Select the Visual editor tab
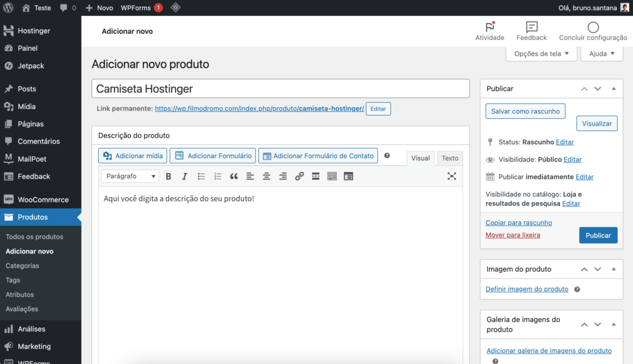633x364 pixels. pyautogui.click(x=420, y=158)
